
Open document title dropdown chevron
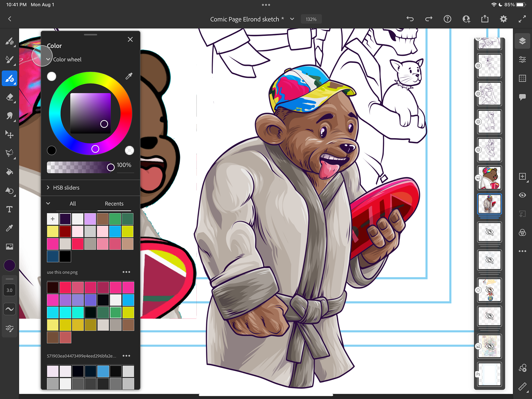tap(292, 19)
